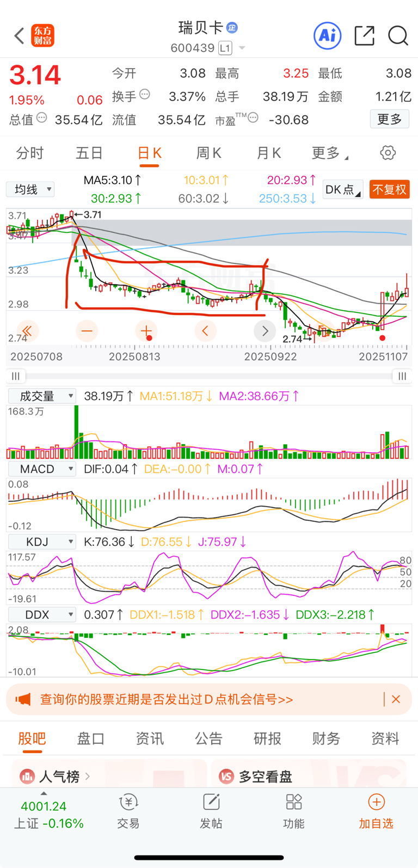
Task: Open the MACD indicator dropdown
Action: (42, 469)
